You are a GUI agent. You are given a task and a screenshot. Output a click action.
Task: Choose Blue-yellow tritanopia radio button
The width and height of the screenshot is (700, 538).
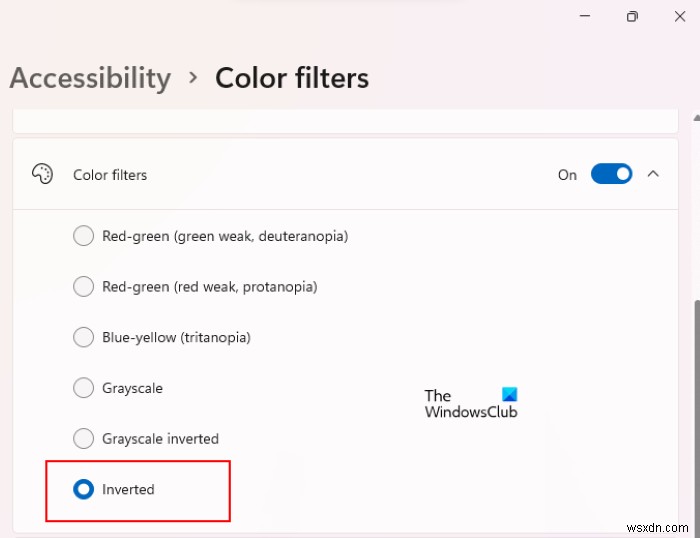coord(84,337)
